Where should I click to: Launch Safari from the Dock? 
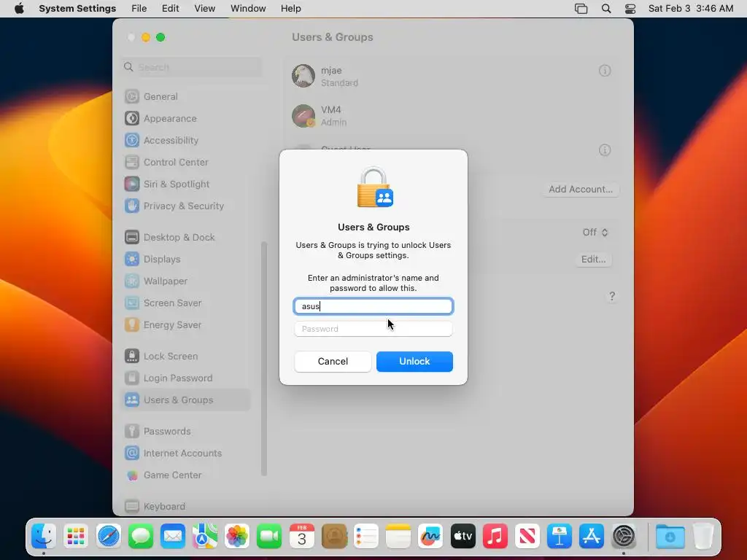tap(108, 537)
